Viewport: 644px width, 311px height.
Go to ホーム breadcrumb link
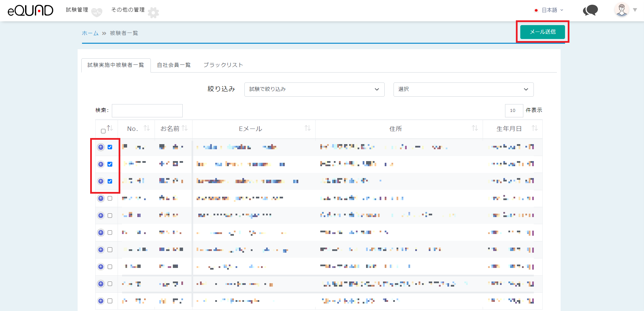90,33
